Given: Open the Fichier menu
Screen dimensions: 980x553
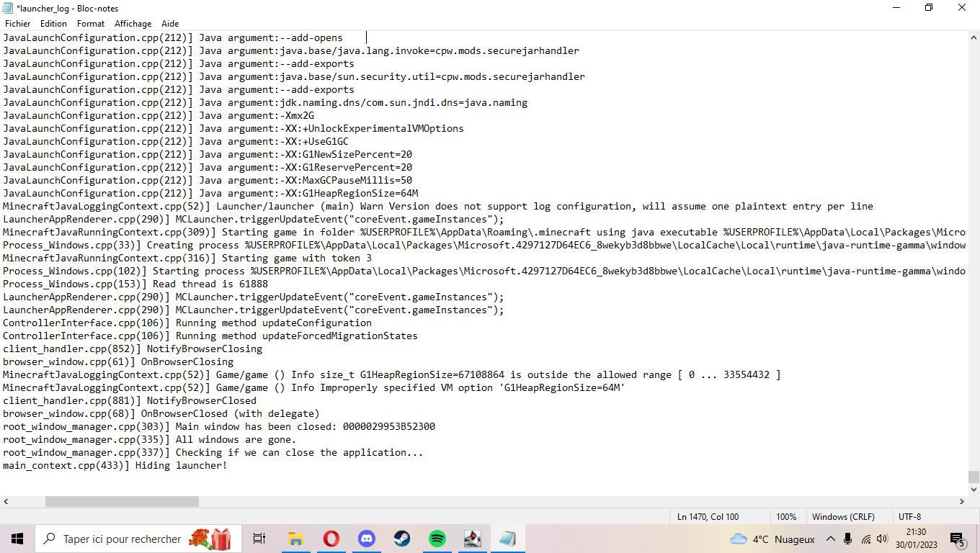Looking at the screenshot, I should click(x=17, y=24).
